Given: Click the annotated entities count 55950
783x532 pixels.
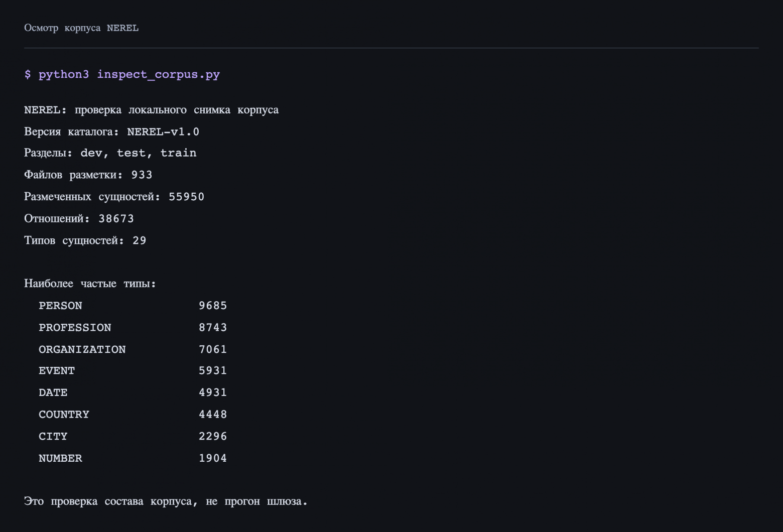Looking at the screenshot, I should [x=186, y=197].
